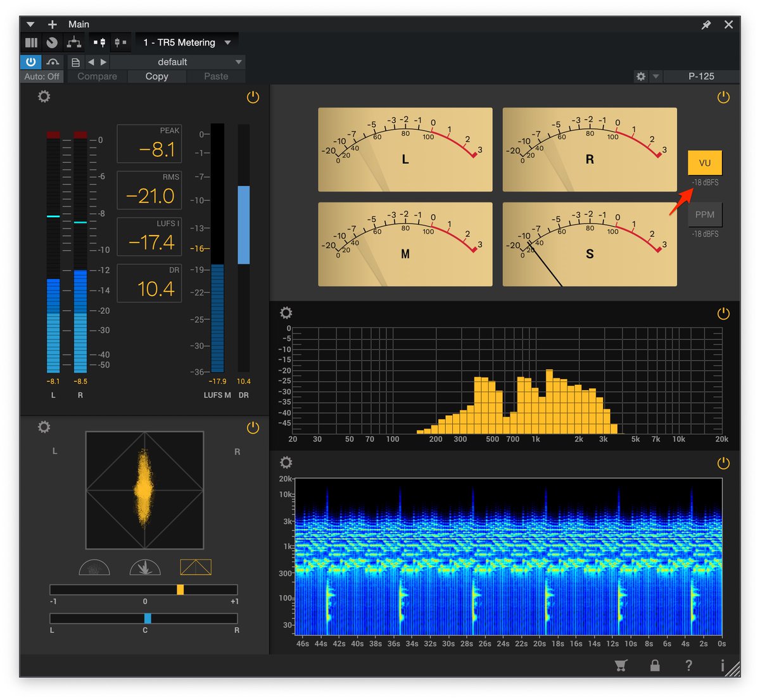This screenshot has width=760, height=700.
Task: Open the level meters settings gear
Action: 44,96
